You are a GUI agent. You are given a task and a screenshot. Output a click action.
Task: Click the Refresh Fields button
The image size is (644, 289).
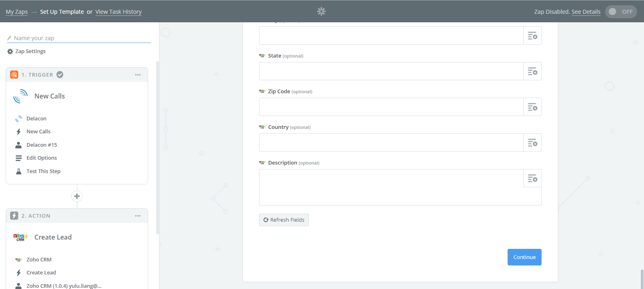click(284, 220)
